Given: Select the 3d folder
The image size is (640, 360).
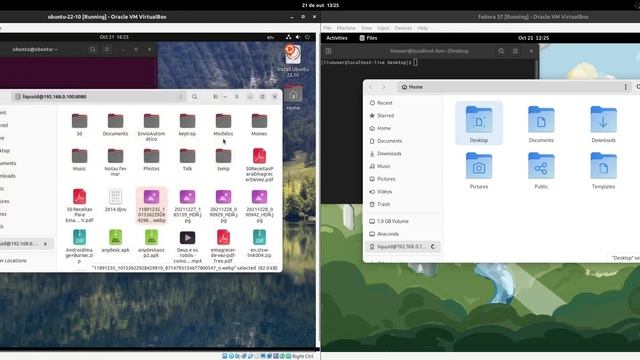Looking at the screenshot, I should [80, 124].
